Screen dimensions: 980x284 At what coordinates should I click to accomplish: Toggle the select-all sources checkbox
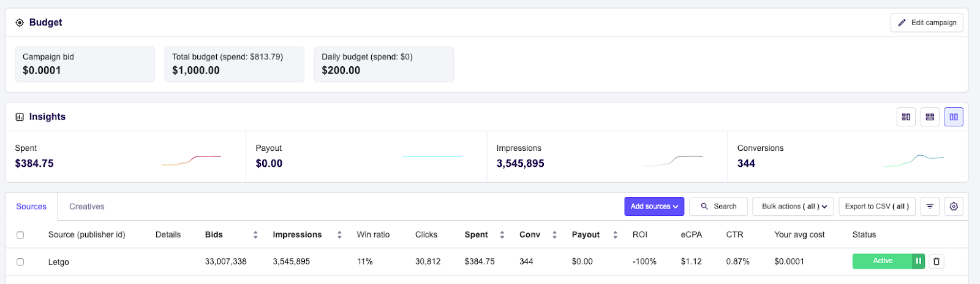[x=20, y=235]
